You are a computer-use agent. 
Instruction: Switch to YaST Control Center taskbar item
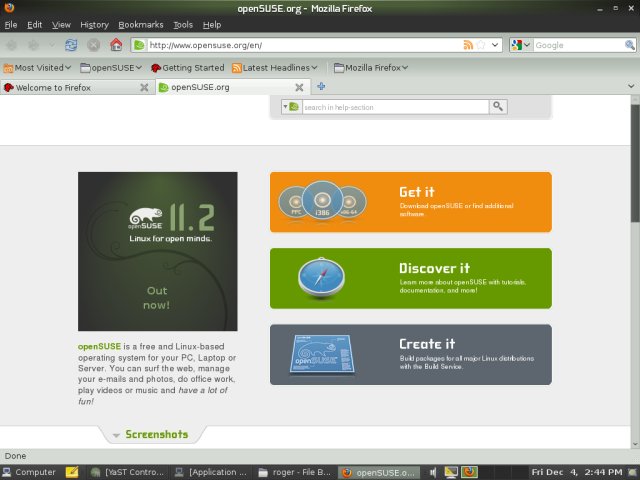pyautogui.click(x=127, y=472)
